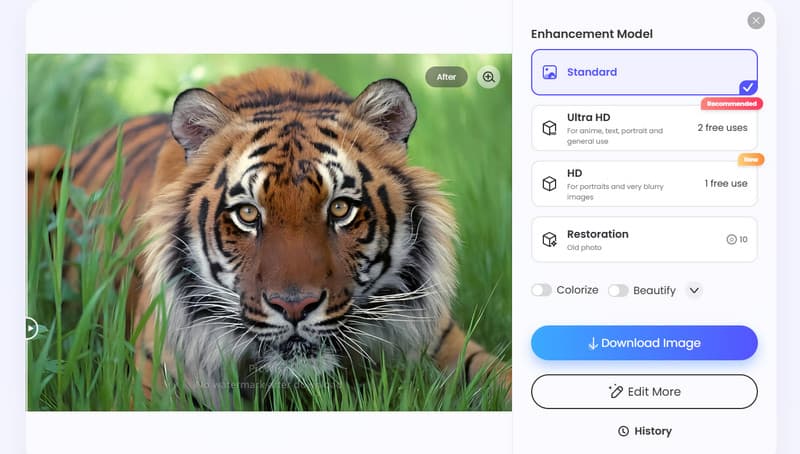
Task: Click the Download Image button
Action: (644, 343)
